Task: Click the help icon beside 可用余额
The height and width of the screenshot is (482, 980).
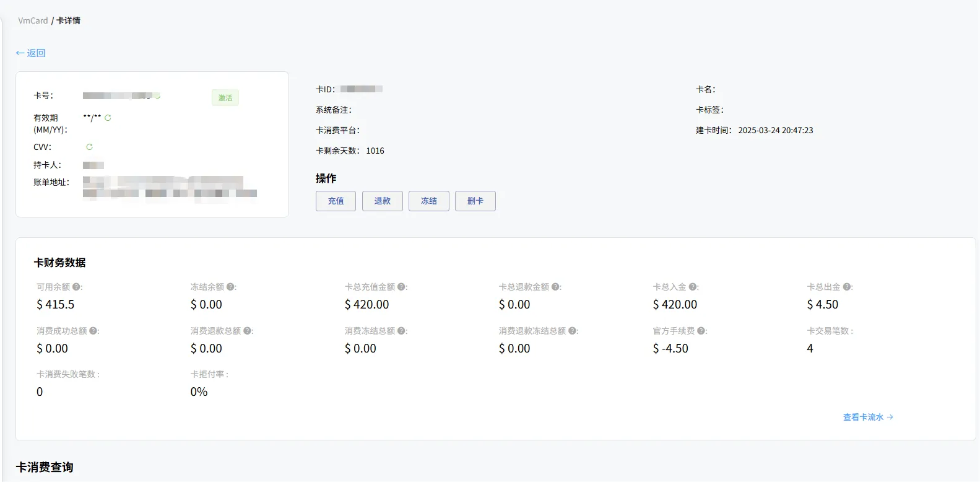Action: 76,287
